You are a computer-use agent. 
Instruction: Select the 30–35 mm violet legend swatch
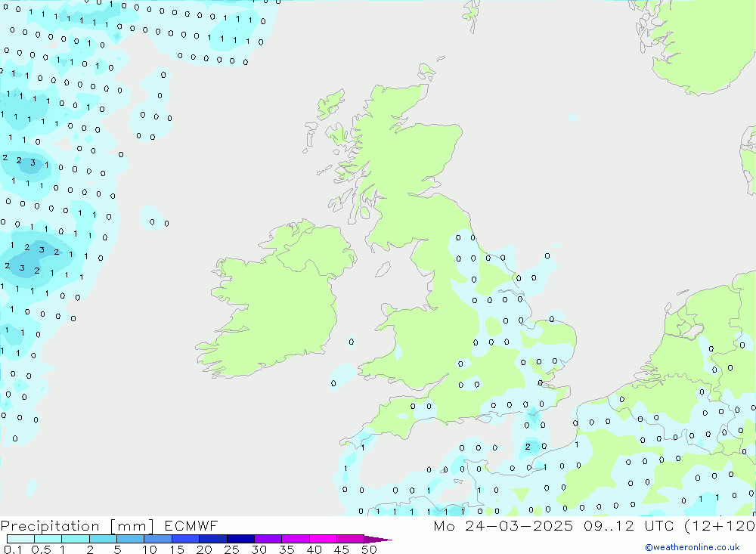[268, 539]
